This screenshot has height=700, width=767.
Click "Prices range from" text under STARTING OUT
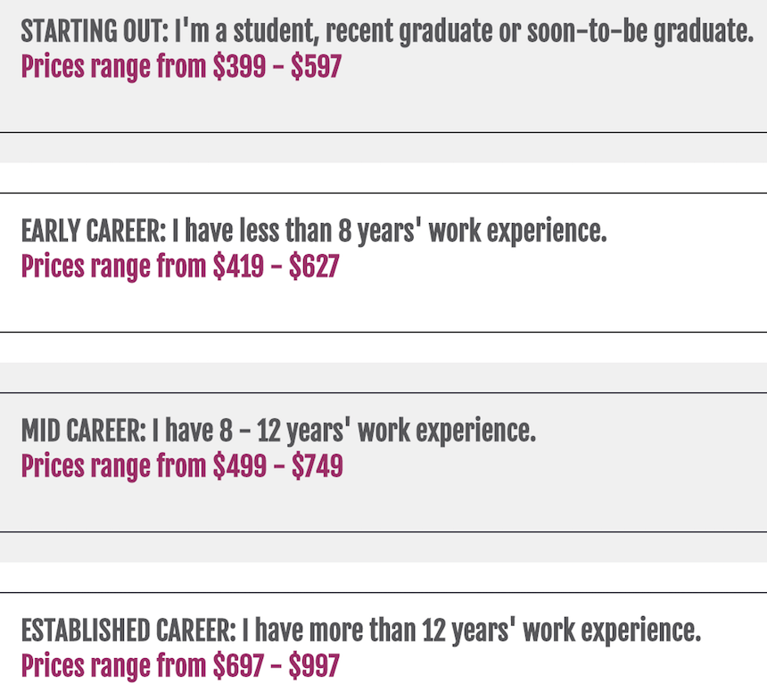(114, 67)
